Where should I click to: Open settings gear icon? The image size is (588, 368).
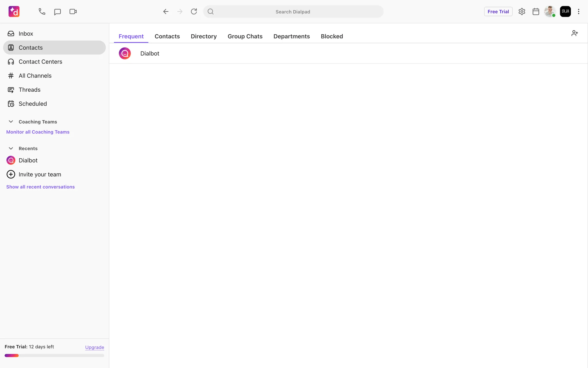click(x=522, y=12)
